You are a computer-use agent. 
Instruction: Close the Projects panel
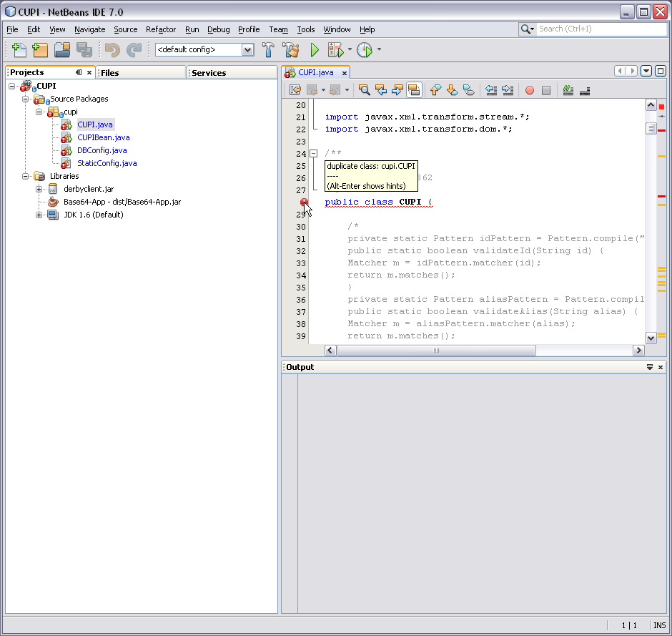(89, 72)
